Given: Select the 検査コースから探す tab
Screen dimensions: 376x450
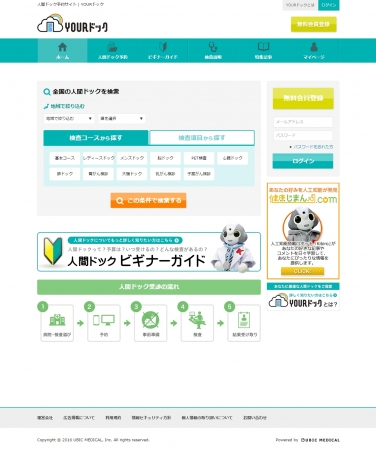Looking at the screenshot, I should pos(96,138).
